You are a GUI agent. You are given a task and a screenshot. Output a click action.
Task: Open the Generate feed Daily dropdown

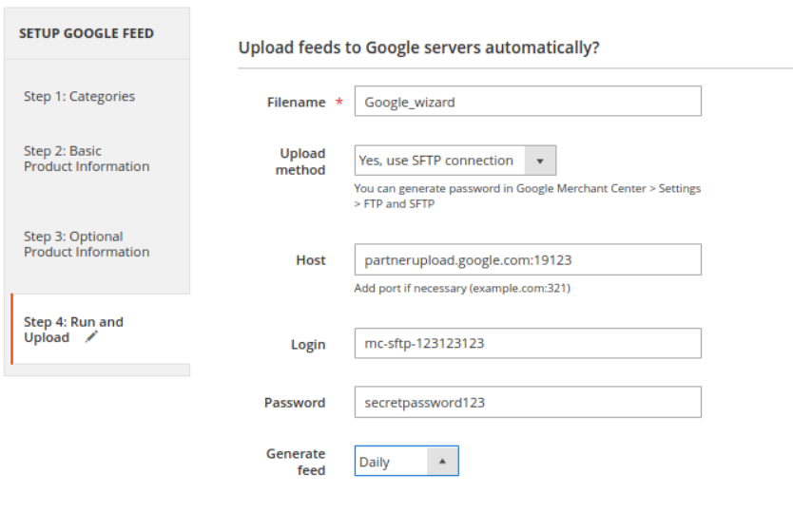tap(407, 462)
